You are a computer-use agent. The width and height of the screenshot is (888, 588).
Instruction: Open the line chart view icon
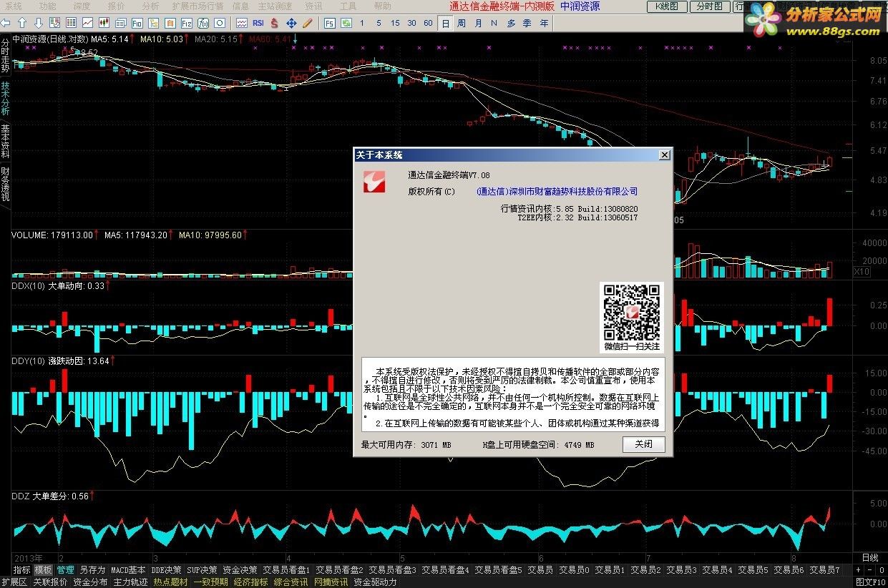[x=87, y=23]
